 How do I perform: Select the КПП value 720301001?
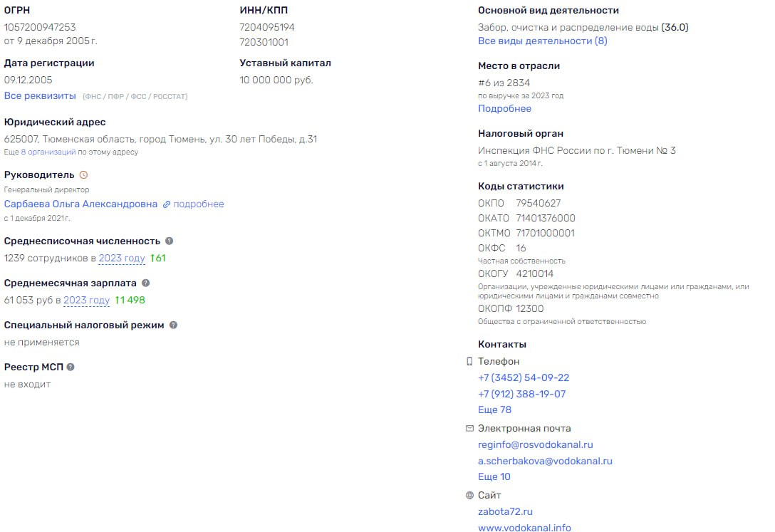(264, 43)
